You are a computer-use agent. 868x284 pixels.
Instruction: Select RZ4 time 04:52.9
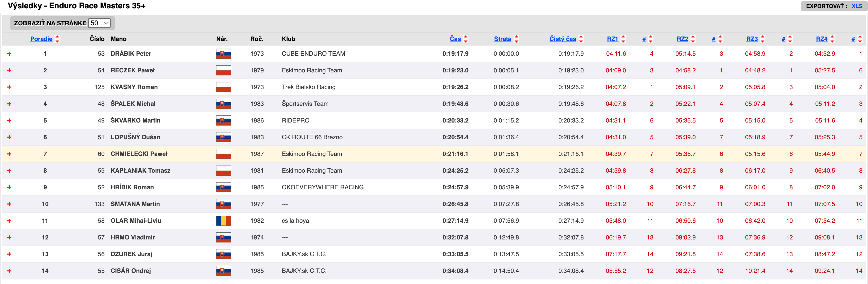(x=825, y=53)
